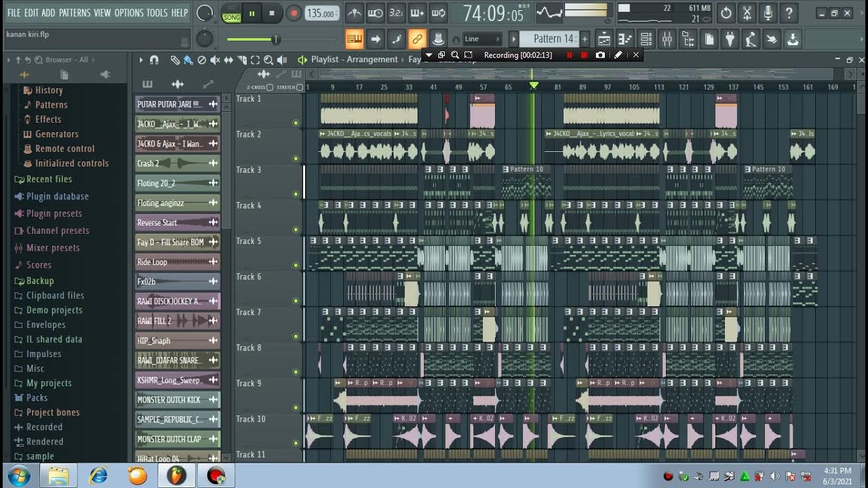The image size is (868, 488).
Task: Mute Track 1 using its green dot
Action: (296, 123)
